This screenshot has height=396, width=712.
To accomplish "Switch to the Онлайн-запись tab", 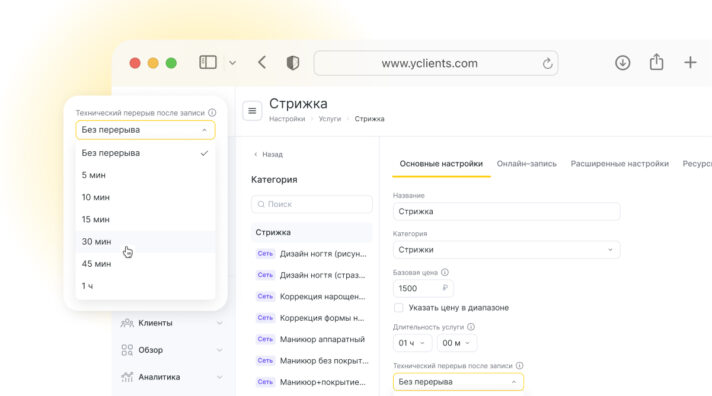I will click(x=526, y=163).
